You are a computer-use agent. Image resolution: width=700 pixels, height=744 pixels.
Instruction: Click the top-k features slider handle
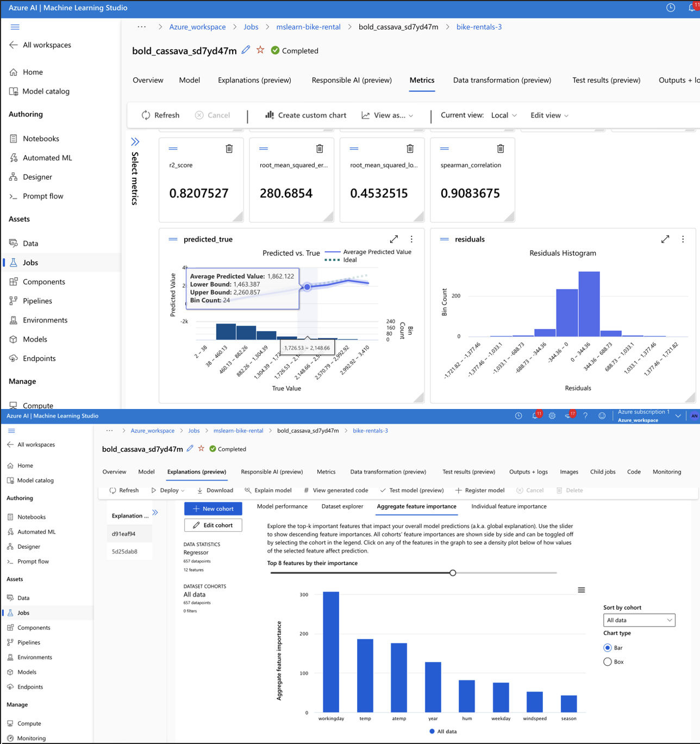click(x=453, y=573)
